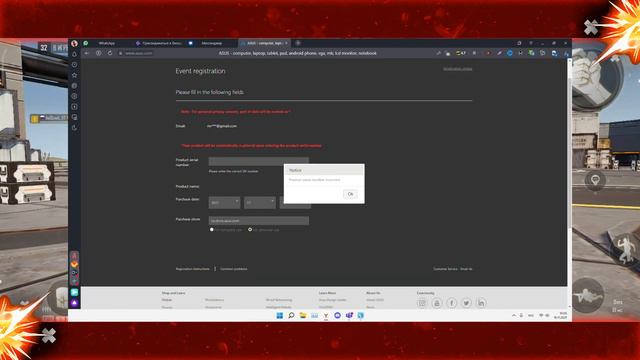Screen dimensions: 640x360
Task: Open the purchase year dropdown
Action: pyautogui.click(x=224, y=202)
